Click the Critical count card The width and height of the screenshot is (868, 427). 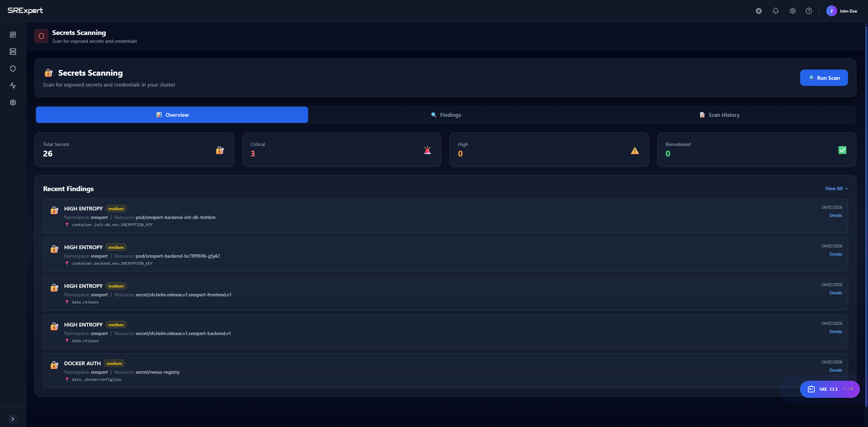(x=341, y=150)
